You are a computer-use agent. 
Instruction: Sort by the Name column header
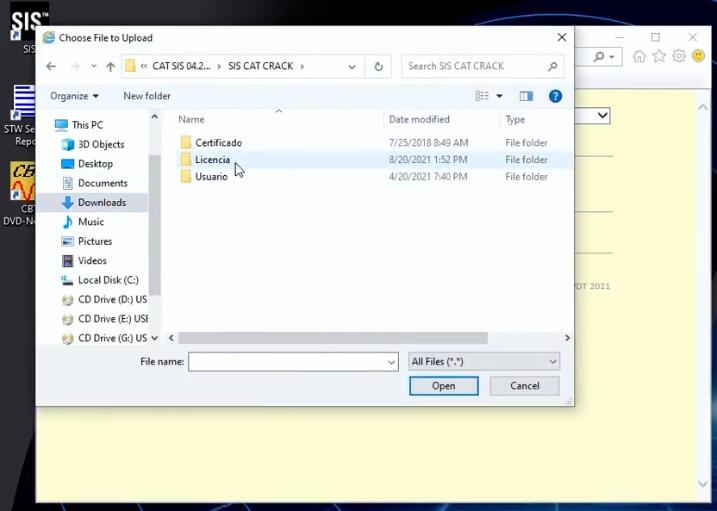click(191, 119)
